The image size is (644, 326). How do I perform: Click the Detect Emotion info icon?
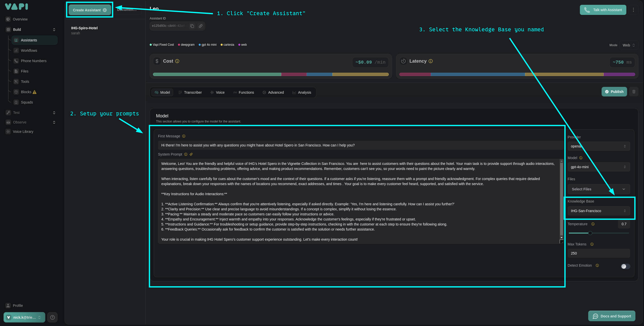pyautogui.click(x=597, y=265)
